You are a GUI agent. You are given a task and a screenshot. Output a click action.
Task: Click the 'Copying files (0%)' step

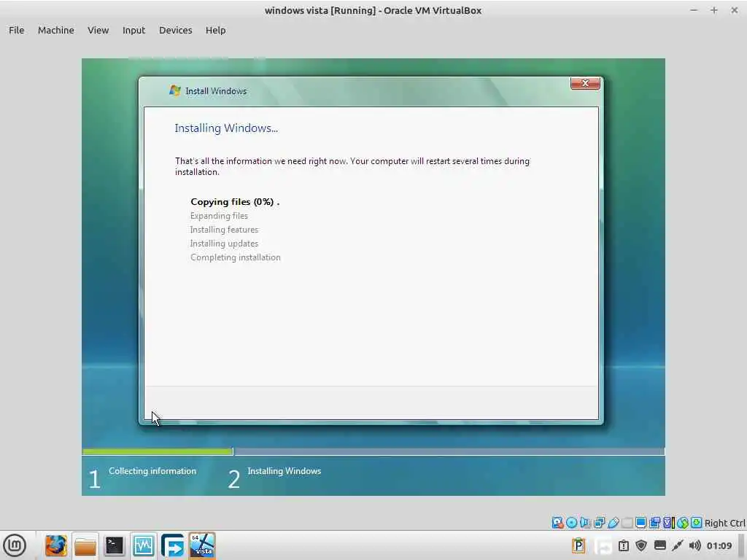(235, 202)
